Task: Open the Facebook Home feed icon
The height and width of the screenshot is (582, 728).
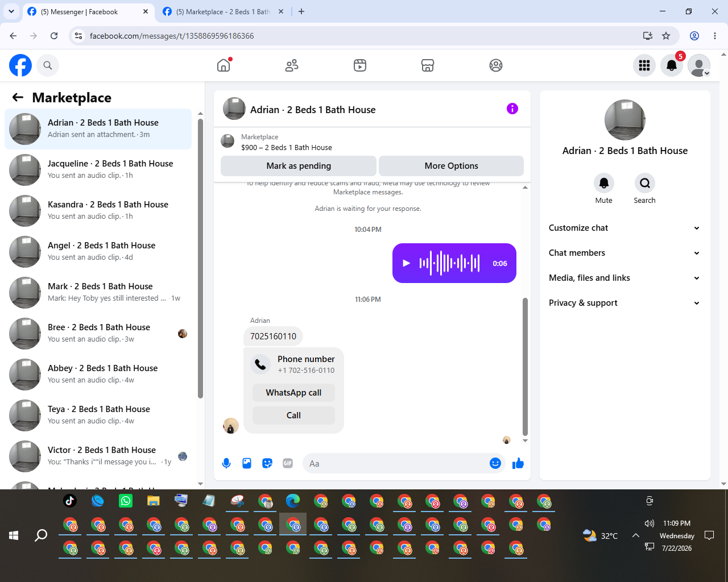Action: [224, 65]
